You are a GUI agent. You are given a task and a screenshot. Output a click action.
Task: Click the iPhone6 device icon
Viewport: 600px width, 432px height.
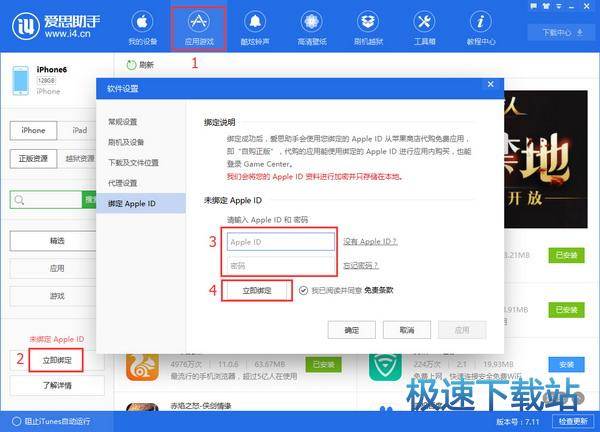[x=21, y=80]
